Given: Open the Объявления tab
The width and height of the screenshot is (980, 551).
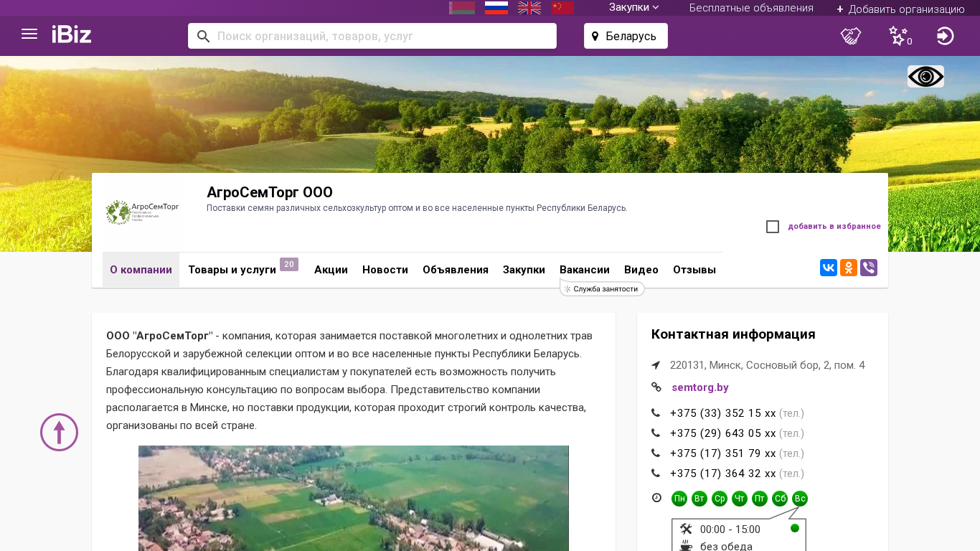Looking at the screenshot, I should (x=456, y=270).
